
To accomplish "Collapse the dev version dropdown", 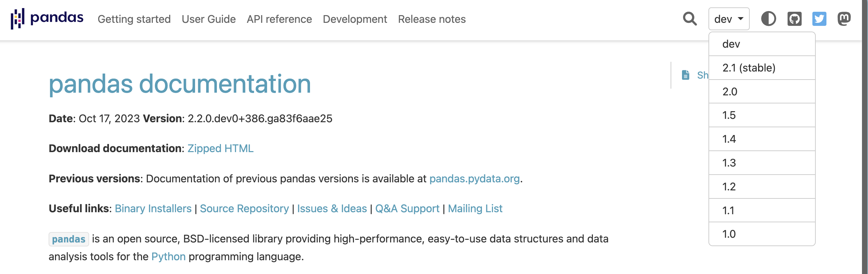I will coord(729,19).
